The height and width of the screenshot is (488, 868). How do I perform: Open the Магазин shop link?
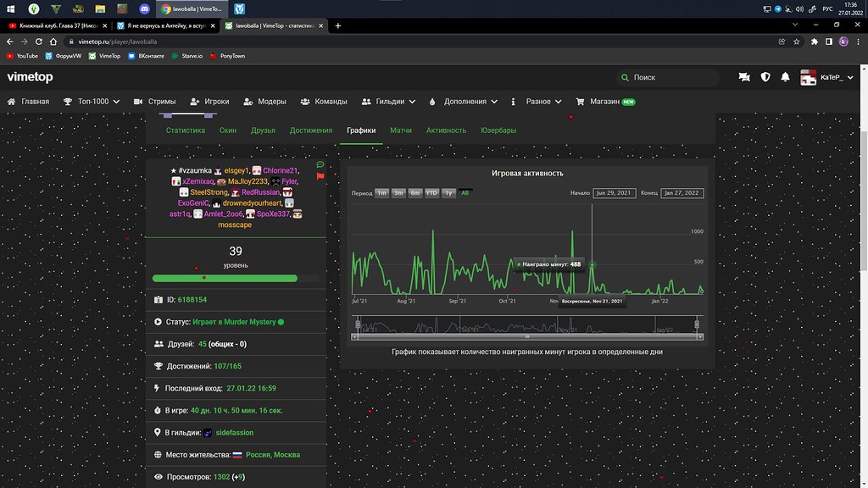click(x=605, y=102)
